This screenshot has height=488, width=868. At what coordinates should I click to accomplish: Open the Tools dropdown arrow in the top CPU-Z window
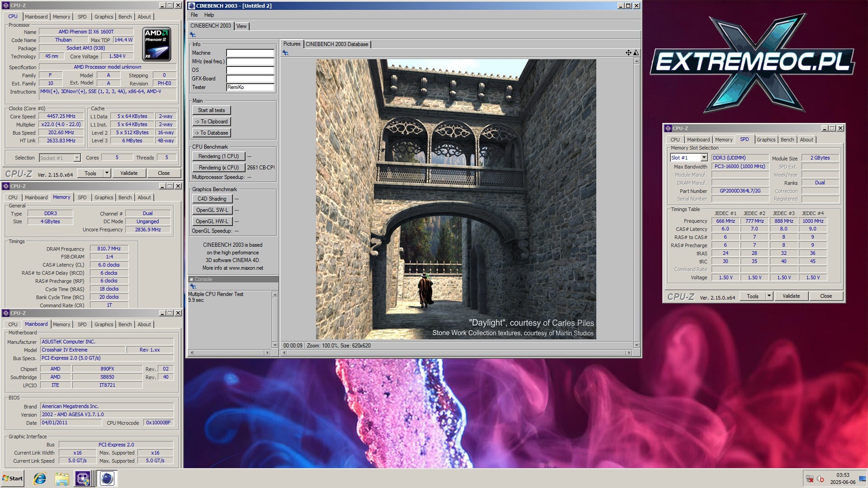(x=107, y=173)
